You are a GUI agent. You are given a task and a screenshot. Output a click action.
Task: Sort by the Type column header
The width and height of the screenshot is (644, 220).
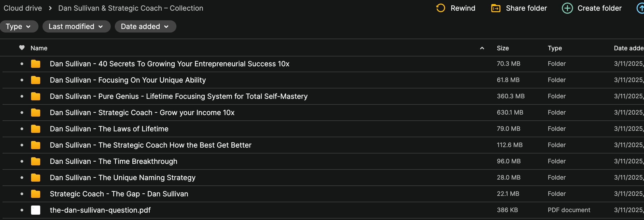click(555, 48)
